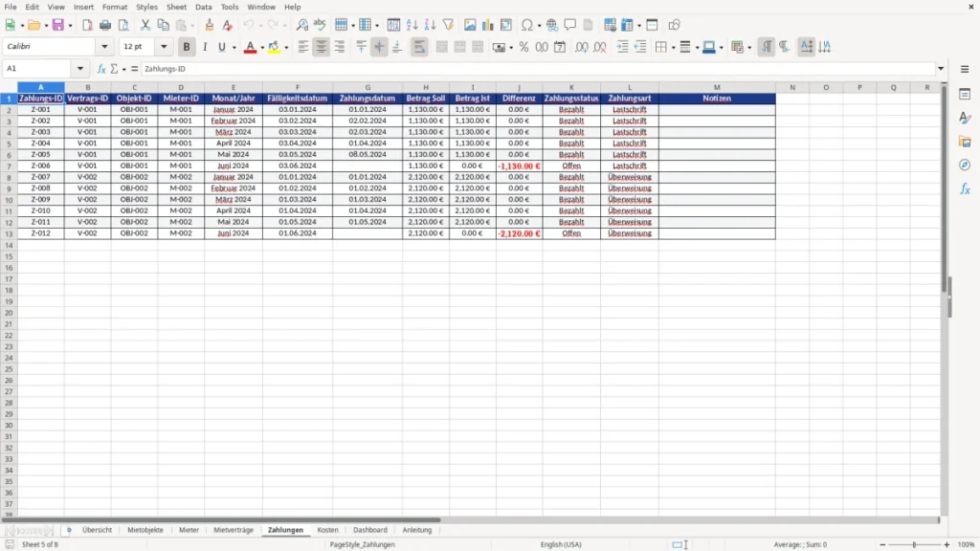Toggle Center Horizontally alignment
The height and width of the screenshot is (551, 980).
pyautogui.click(x=322, y=47)
